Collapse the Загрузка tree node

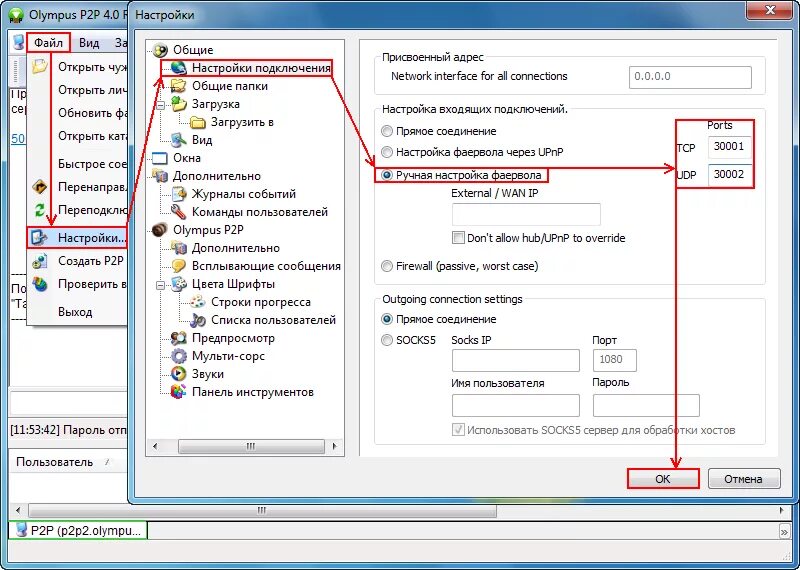click(x=161, y=106)
